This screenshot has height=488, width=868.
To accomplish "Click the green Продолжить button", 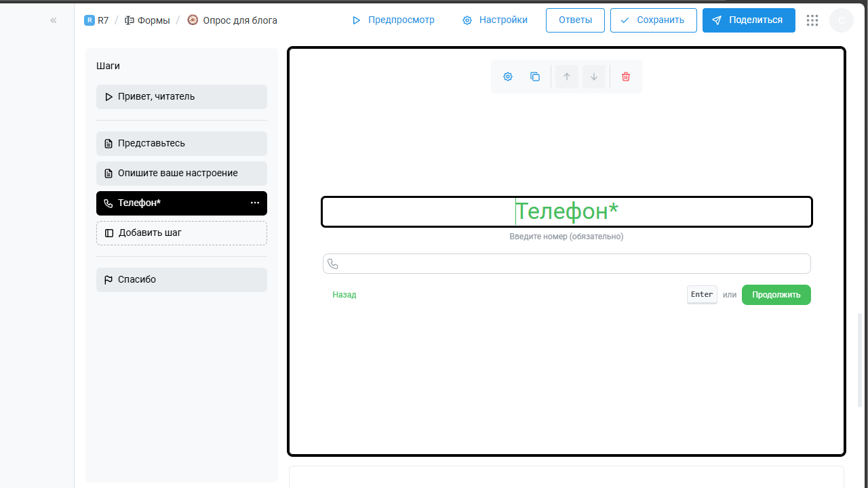I will [776, 295].
